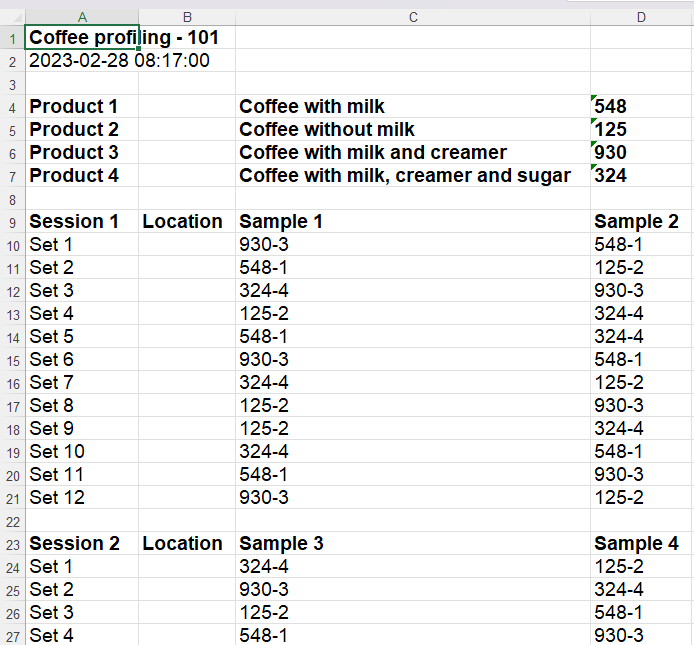Image resolution: width=694 pixels, height=645 pixels.
Task: Click the 'Coffee without milk' cell
Action: [413, 130]
